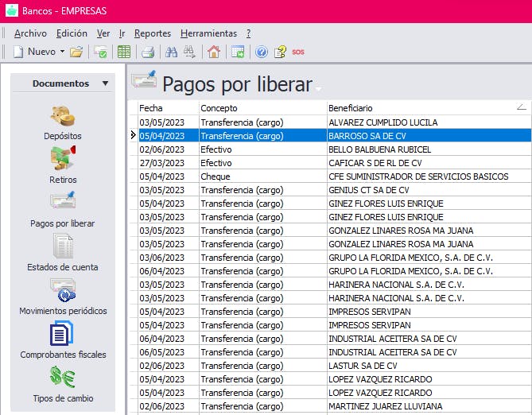Click the binoculars search icon
This screenshot has height=415, width=532.
click(171, 52)
